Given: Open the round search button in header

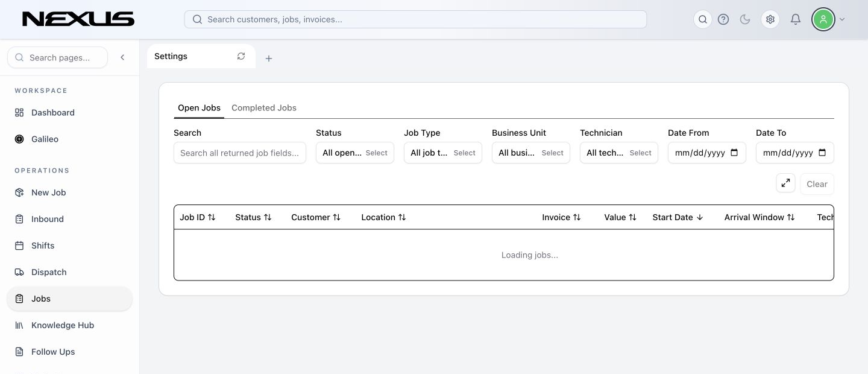Looking at the screenshot, I should 703,19.
